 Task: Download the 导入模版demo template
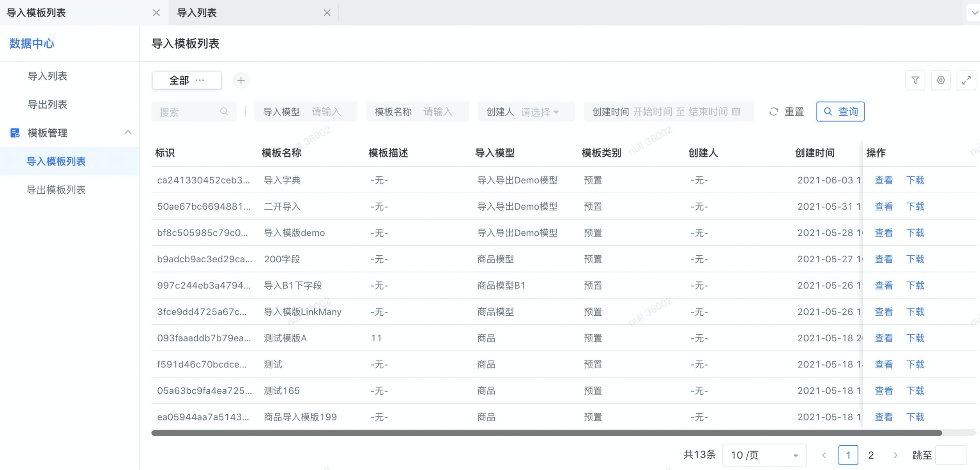pyautogui.click(x=915, y=233)
